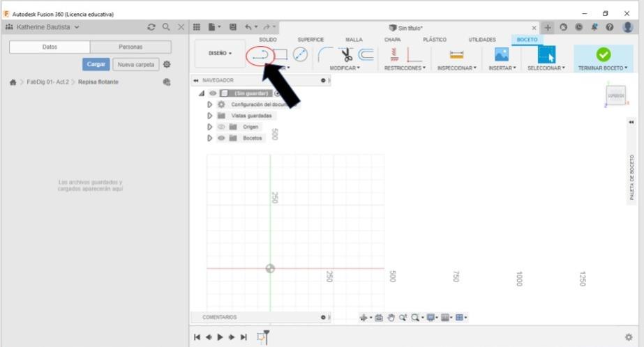Add a new design tab with plus
Viewport: 644px width, 347px height.
(x=548, y=27)
